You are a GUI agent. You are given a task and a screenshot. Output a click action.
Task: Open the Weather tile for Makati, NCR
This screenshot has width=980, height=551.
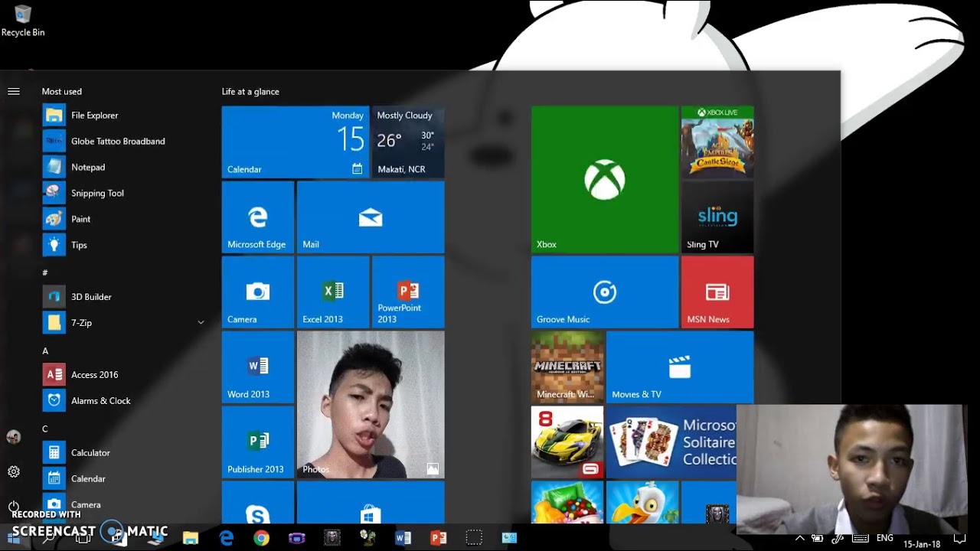[407, 142]
